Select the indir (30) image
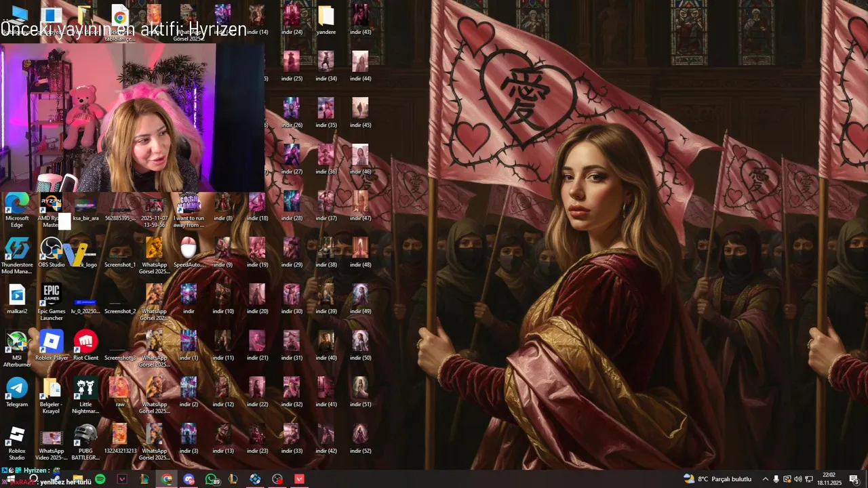Screen dimensions: 868x488 click(292, 299)
